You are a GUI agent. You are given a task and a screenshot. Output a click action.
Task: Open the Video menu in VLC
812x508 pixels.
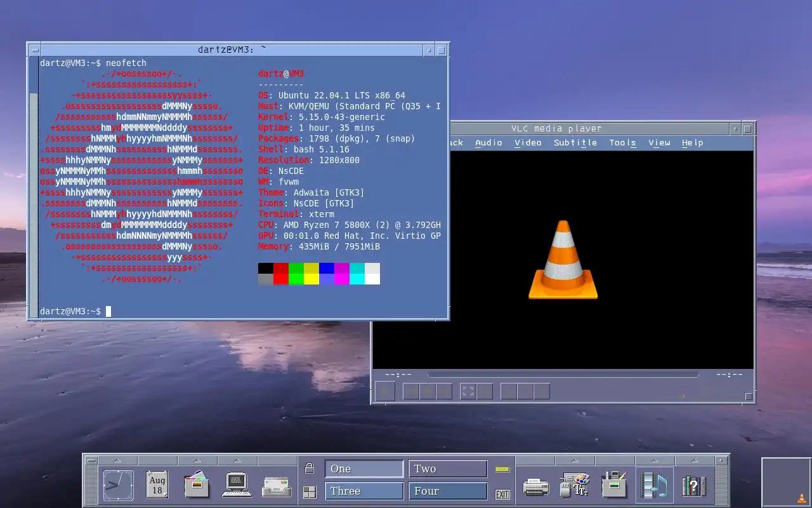pos(528,143)
